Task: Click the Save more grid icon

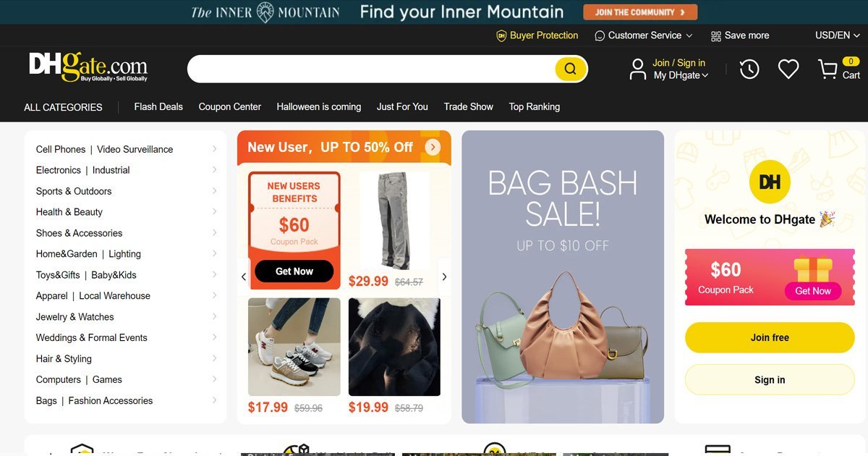Action: tap(716, 35)
